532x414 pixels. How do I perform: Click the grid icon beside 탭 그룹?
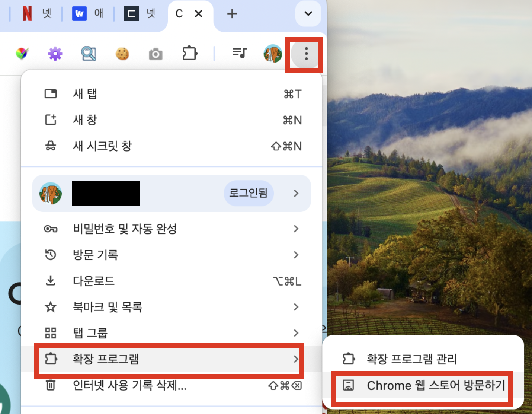point(51,333)
